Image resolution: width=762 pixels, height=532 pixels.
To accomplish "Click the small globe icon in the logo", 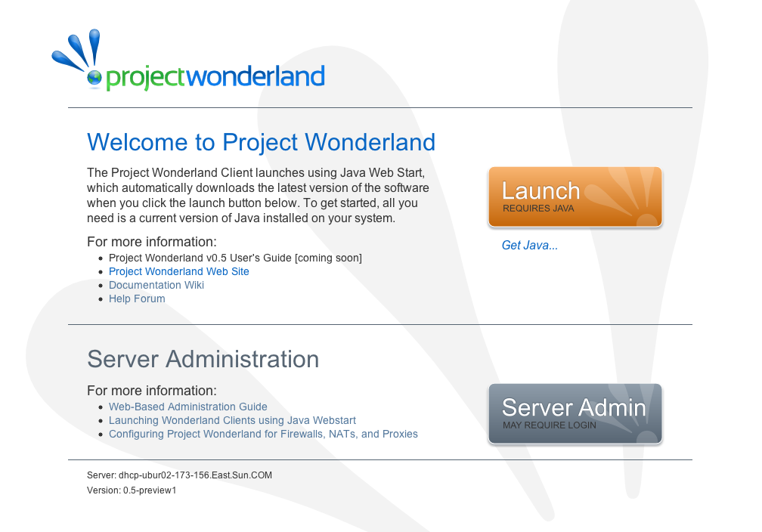I will [94, 77].
